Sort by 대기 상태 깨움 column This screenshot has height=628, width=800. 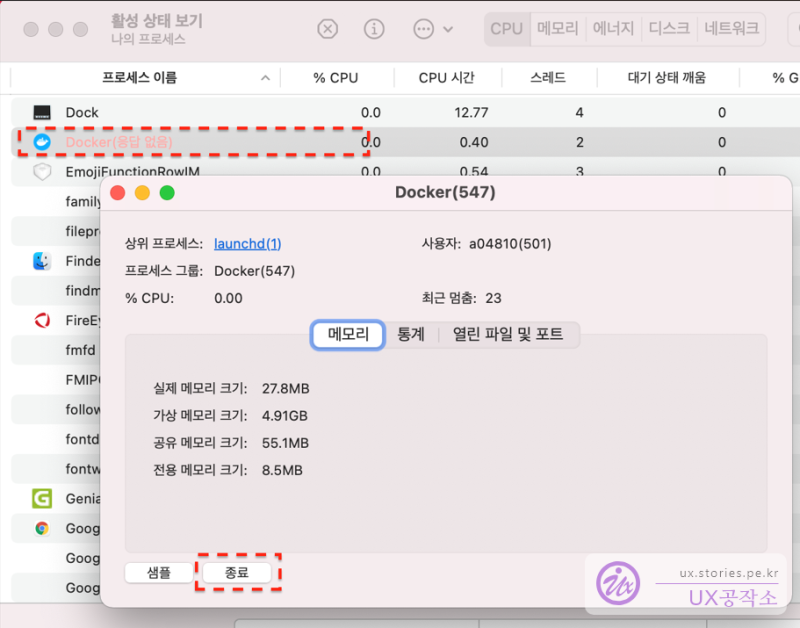(667, 78)
